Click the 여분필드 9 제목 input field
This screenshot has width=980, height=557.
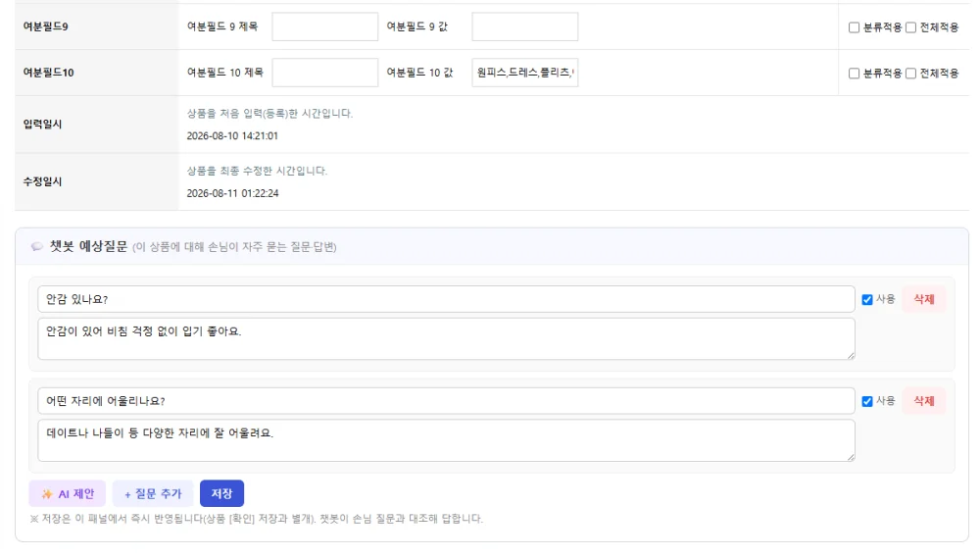coord(325,26)
